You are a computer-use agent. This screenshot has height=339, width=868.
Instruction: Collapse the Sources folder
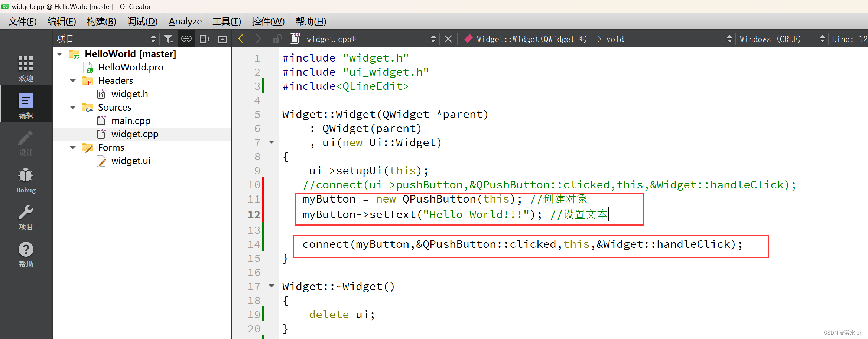73,108
